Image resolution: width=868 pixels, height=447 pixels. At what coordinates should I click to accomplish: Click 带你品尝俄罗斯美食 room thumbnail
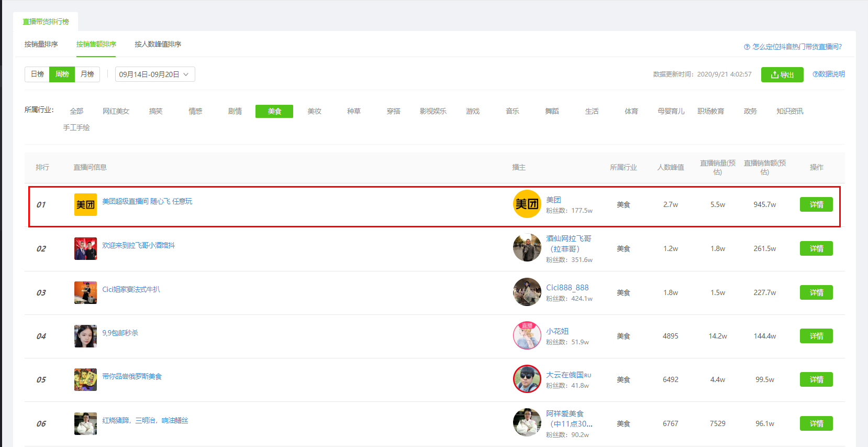click(x=85, y=379)
